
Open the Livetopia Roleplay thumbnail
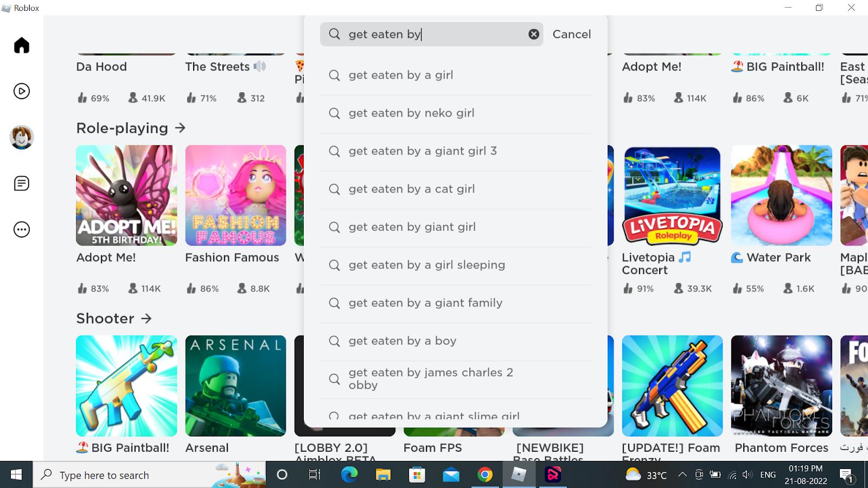click(x=672, y=195)
